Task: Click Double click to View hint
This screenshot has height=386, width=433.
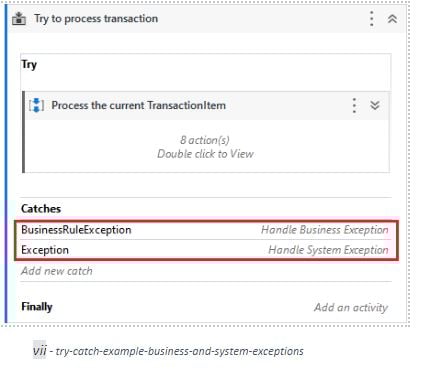Action: click(x=205, y=154)
